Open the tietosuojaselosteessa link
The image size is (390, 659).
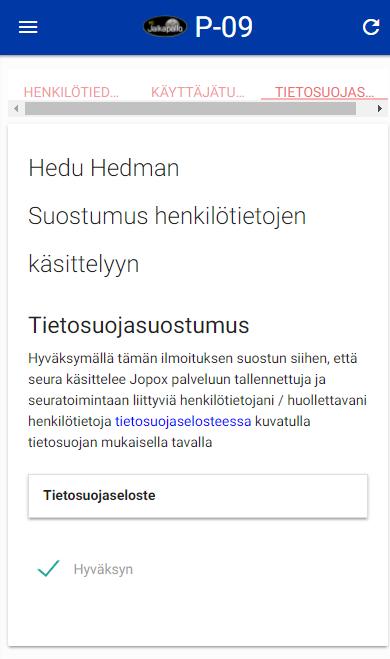[183, 421]
